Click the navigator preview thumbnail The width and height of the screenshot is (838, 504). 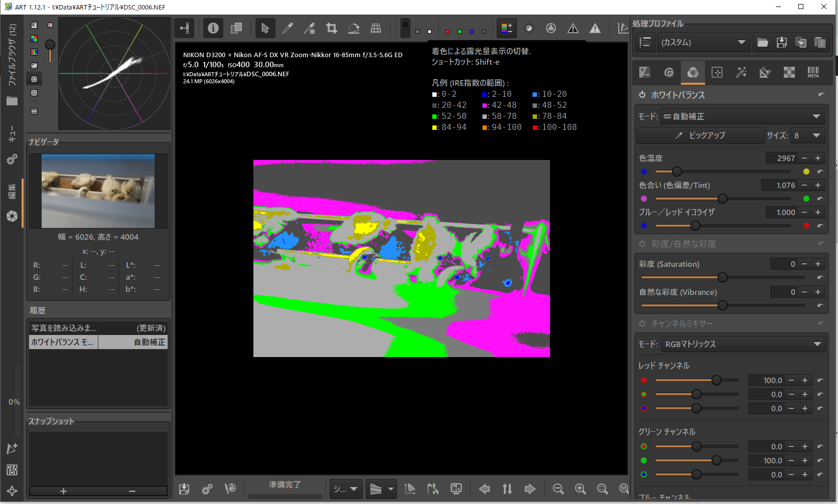98,191
